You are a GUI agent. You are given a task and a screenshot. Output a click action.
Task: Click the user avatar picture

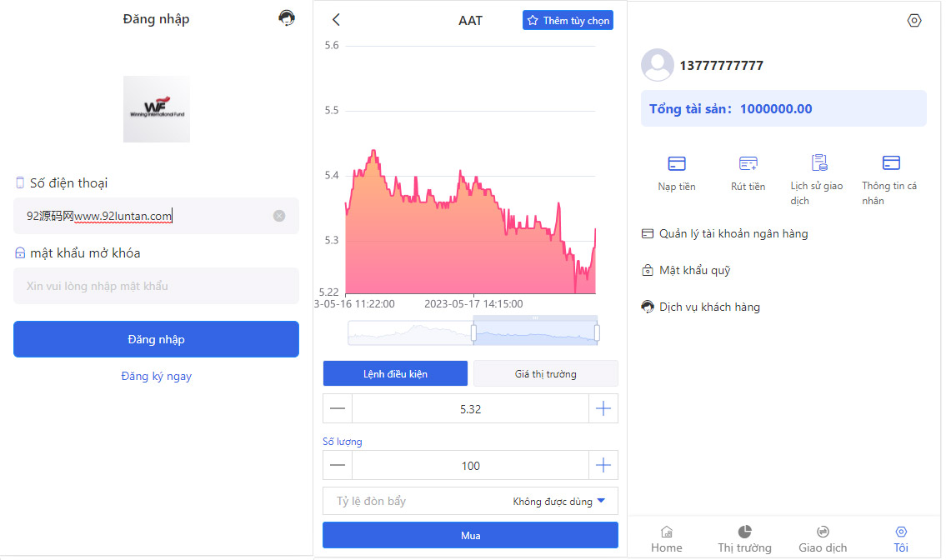[x=657, y=65]
